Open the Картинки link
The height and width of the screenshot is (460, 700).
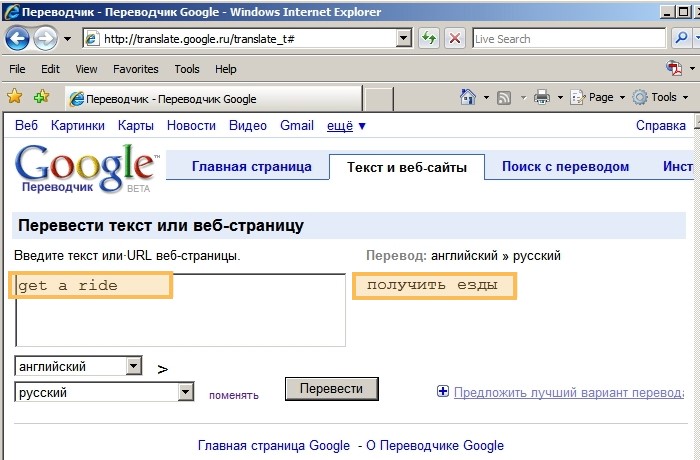[x=78, y=125]
